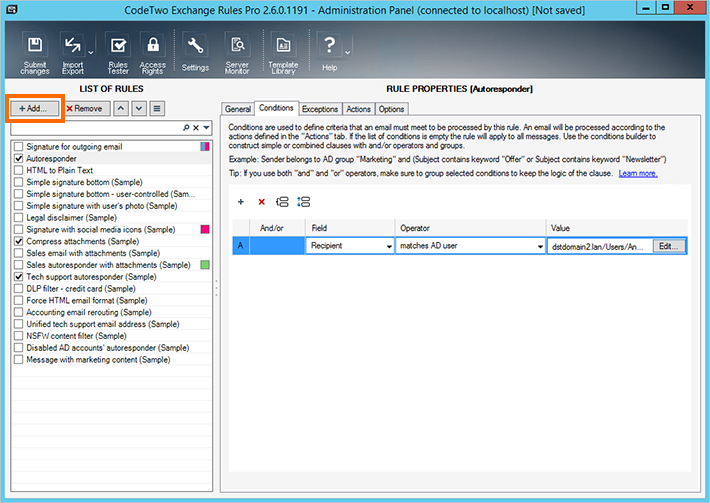
Task: Click the ungroup conditions icon
Action: point(303,202)
